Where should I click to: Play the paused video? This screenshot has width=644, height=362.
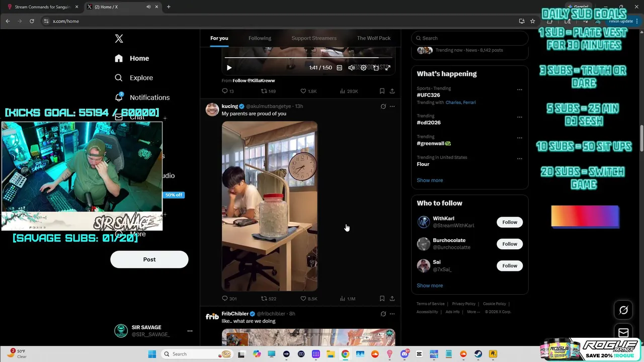[x=229, y=68]
